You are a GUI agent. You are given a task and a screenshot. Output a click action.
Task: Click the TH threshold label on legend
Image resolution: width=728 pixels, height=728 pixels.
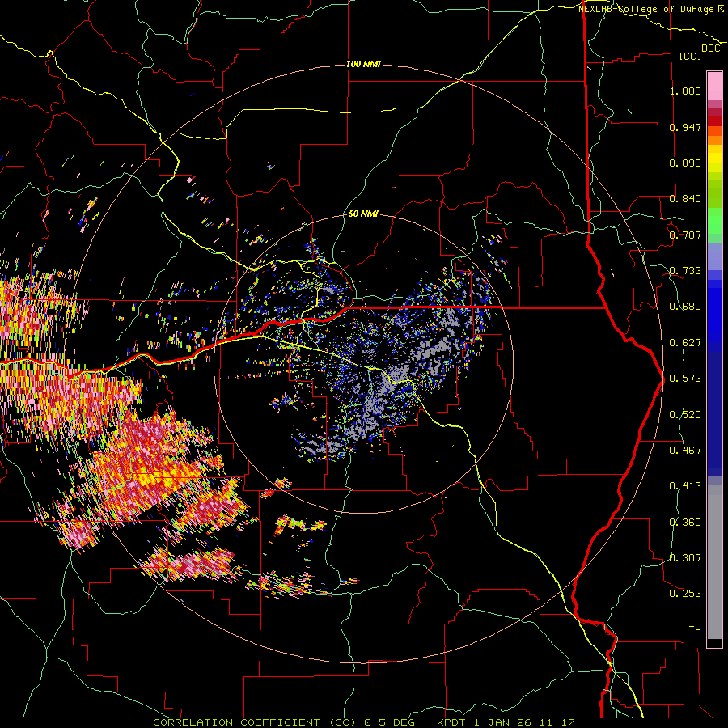click(695, 630)
